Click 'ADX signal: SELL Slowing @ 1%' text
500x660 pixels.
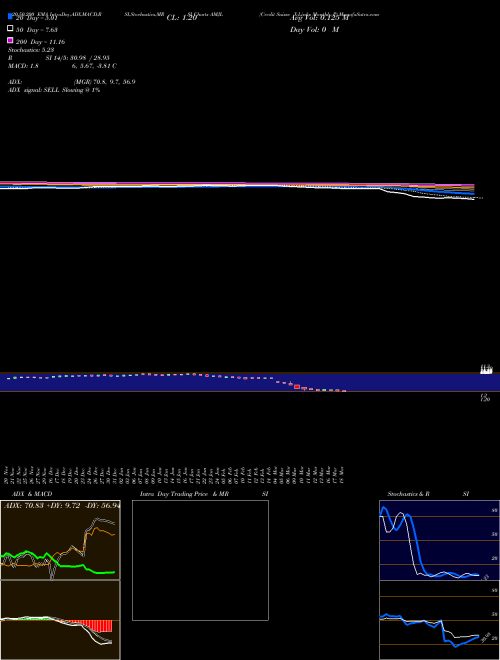pyautogui.click(x=54, y=90)
